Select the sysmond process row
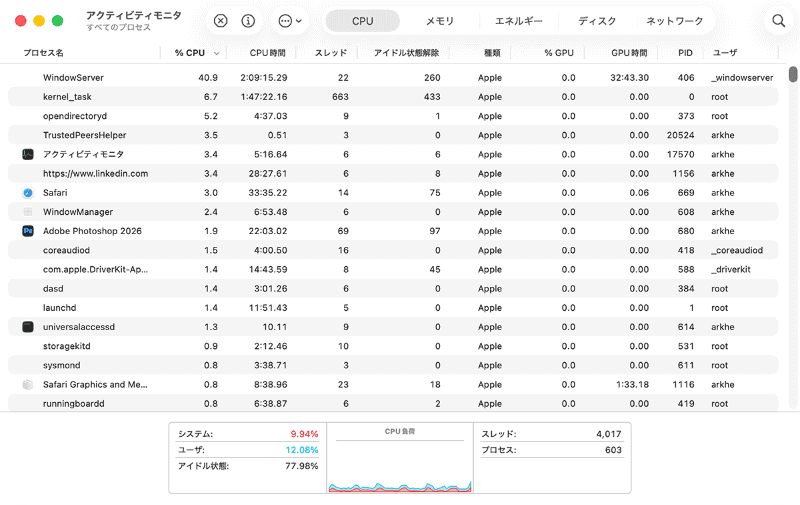 393,365
